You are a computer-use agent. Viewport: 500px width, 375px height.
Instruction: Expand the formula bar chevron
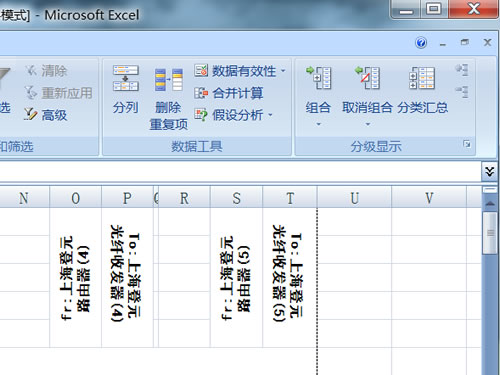[490, 172]
